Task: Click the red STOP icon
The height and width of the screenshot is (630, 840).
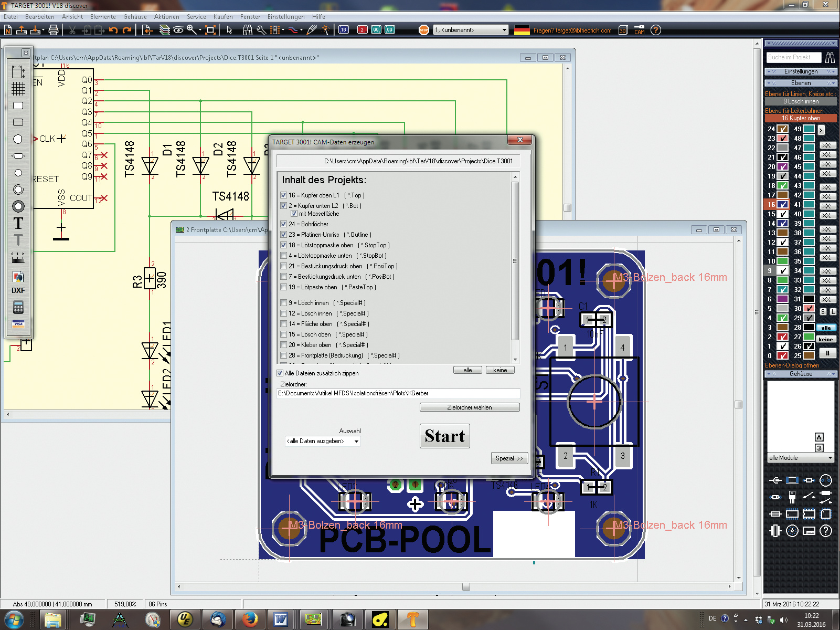Action: tap(423, 30)
